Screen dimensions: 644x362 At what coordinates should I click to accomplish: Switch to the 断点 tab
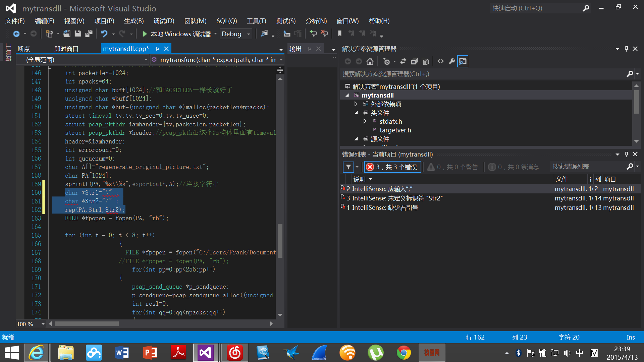(x=24, y=49)
